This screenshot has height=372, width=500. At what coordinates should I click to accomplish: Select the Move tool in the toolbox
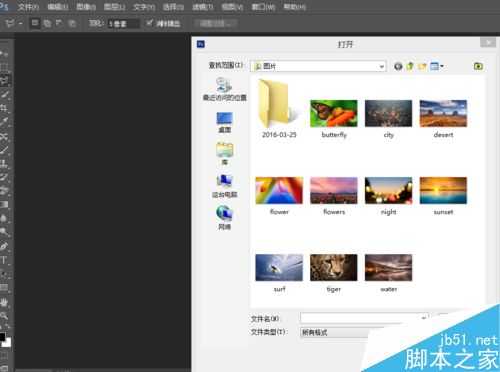pos(4,54)
